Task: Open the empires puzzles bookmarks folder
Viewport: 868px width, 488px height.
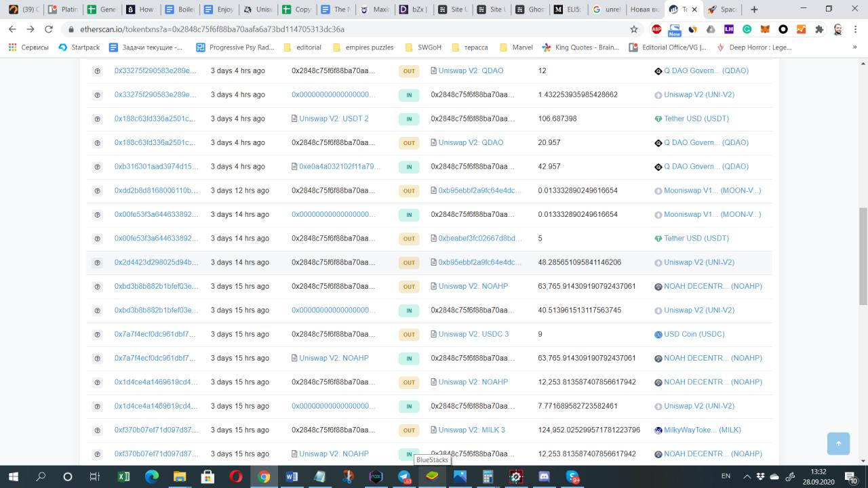Action: (x=363, y=47)
